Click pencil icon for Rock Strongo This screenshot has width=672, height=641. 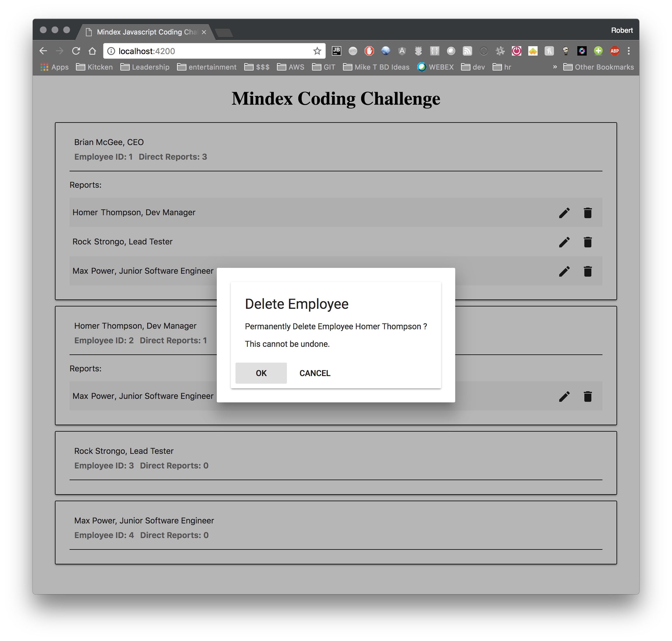pos(564,242)
